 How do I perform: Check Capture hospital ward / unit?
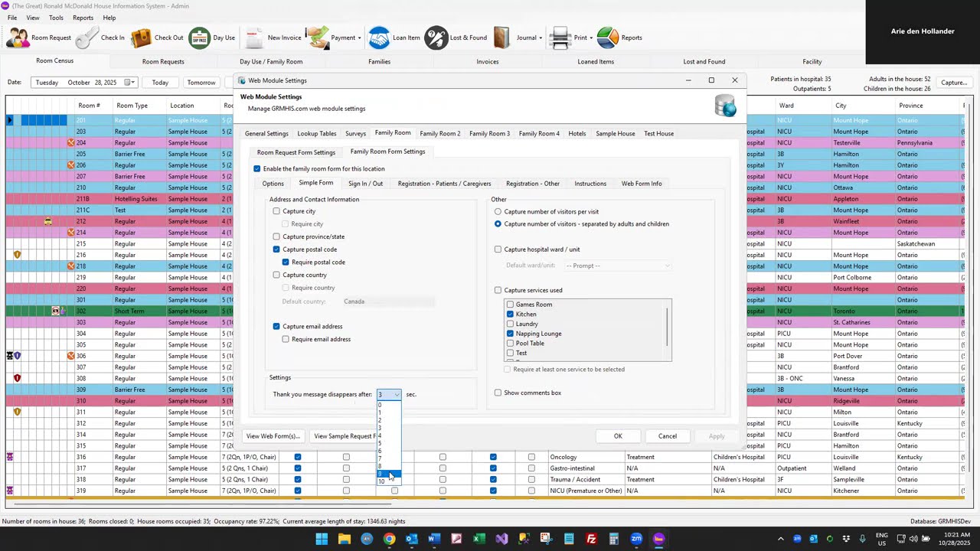pyautogui.click(x=498, y=249)
